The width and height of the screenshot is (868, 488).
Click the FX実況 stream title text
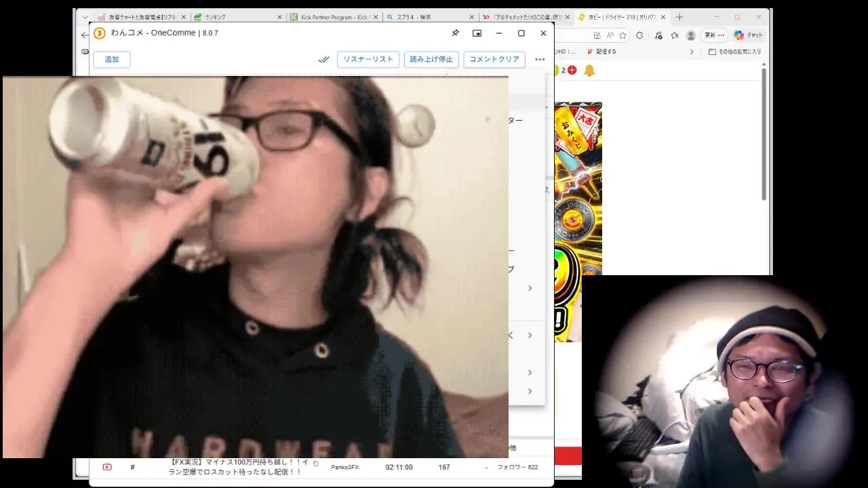pos(238,467)
